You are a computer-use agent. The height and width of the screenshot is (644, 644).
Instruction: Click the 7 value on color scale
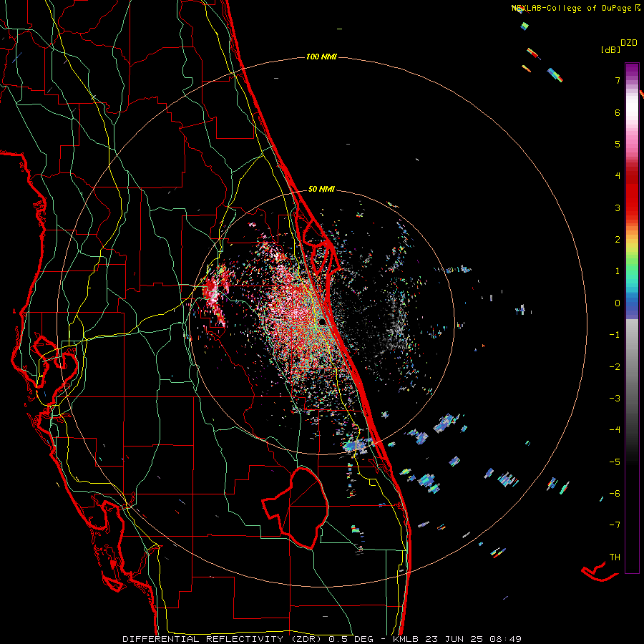pyautogui.click(x=618, y=80)
